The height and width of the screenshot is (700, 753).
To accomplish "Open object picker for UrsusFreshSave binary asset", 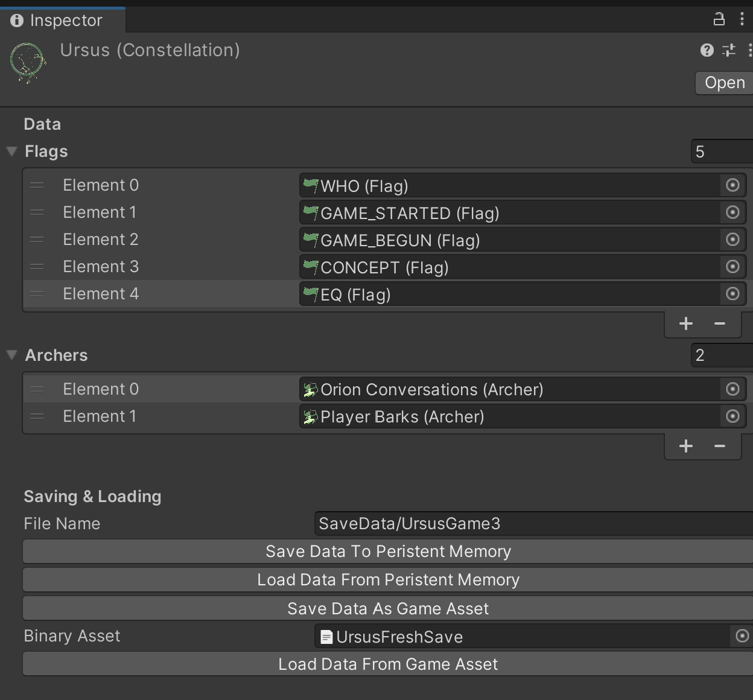I will [x=742, y=636].
